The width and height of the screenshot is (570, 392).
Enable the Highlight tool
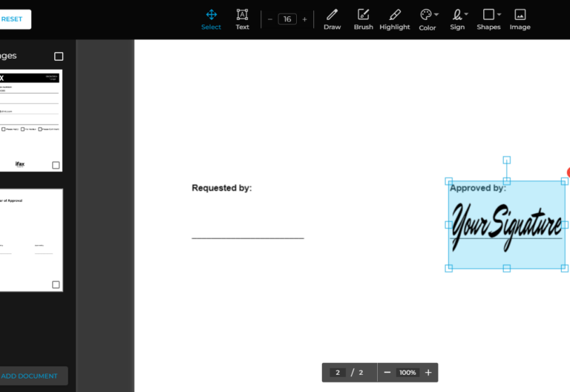tap(395, 19)
